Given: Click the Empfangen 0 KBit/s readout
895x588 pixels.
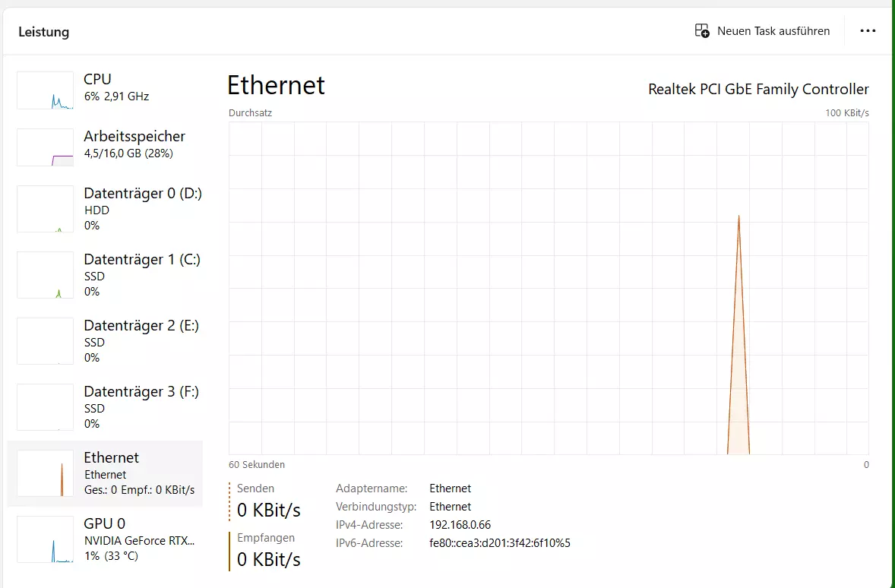Looking at the screenshot, I should click(268, 551).
